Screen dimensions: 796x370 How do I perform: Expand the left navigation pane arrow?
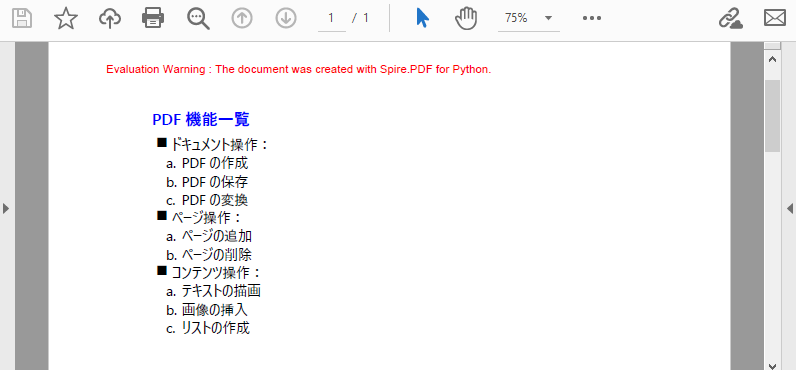point(6,208)
